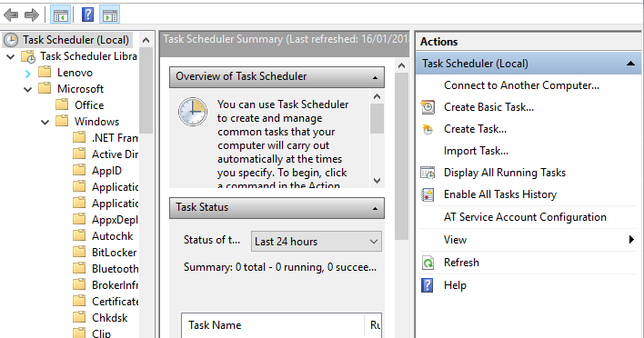Screen dimensions: 644x338
Task: Click the Create Basic Task icon
Action: (428, 107)
